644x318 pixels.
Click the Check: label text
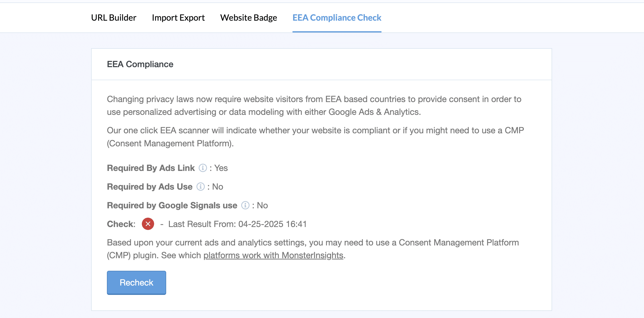121,224
